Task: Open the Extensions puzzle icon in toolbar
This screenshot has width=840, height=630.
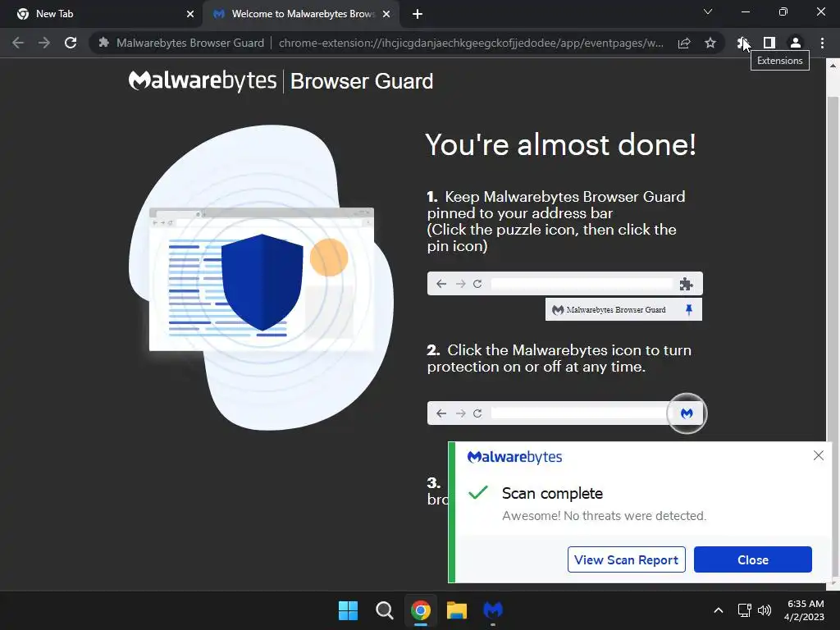Action: (x=742, y=43)
